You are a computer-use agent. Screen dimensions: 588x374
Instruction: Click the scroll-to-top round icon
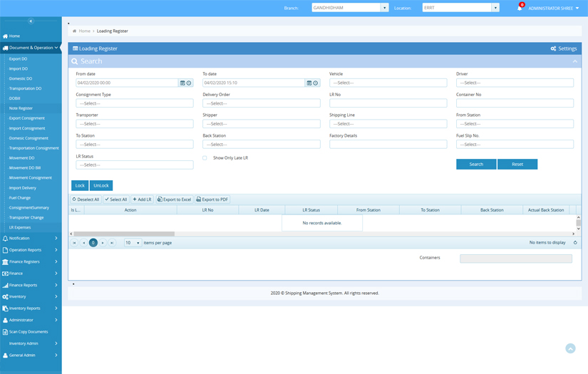click(570, 348)
